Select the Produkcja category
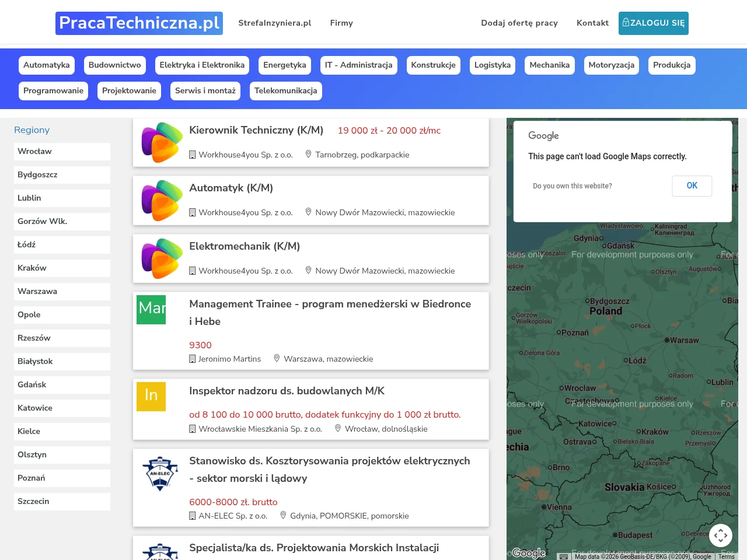This screenshot has height=560, width=747. pyautogui.click(x=672, y=65)
